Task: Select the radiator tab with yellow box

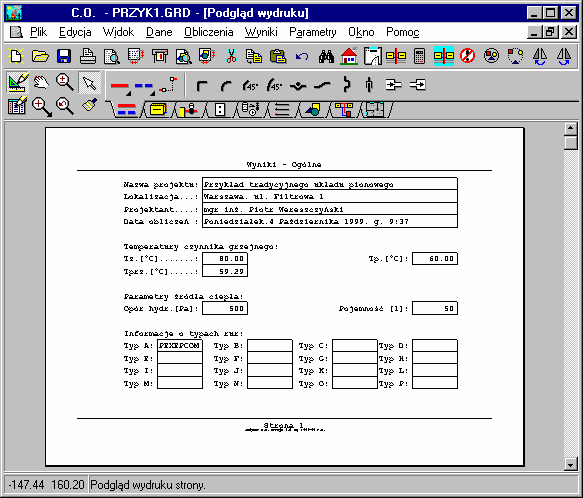Action: pyautogui.click(x=158, y=110)
